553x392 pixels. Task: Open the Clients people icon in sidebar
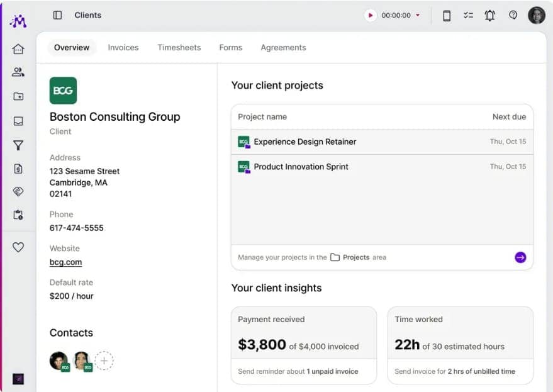click(18, 72)
